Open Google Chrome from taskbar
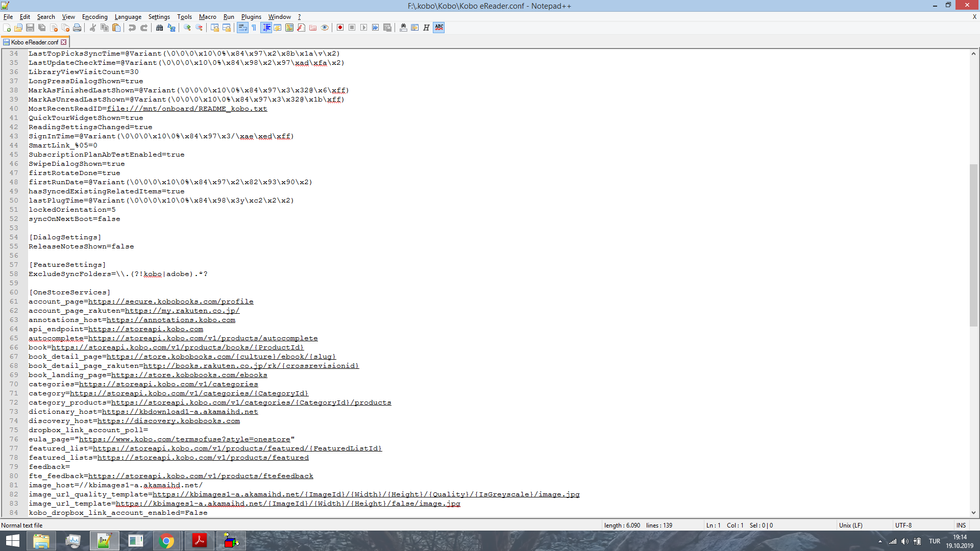980x551 pixels. (166, 541)
